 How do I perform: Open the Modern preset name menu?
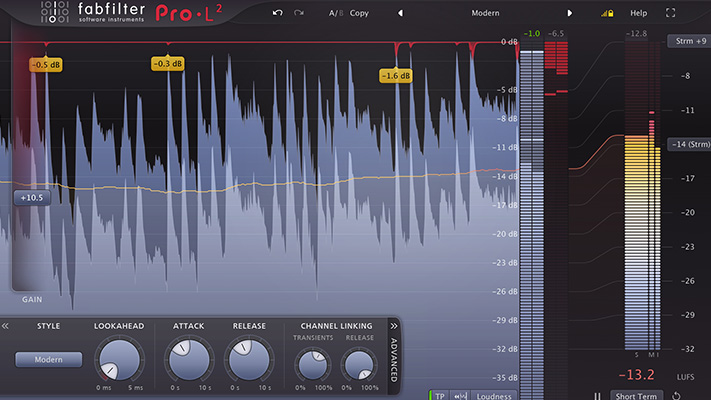tap(485, 14)
